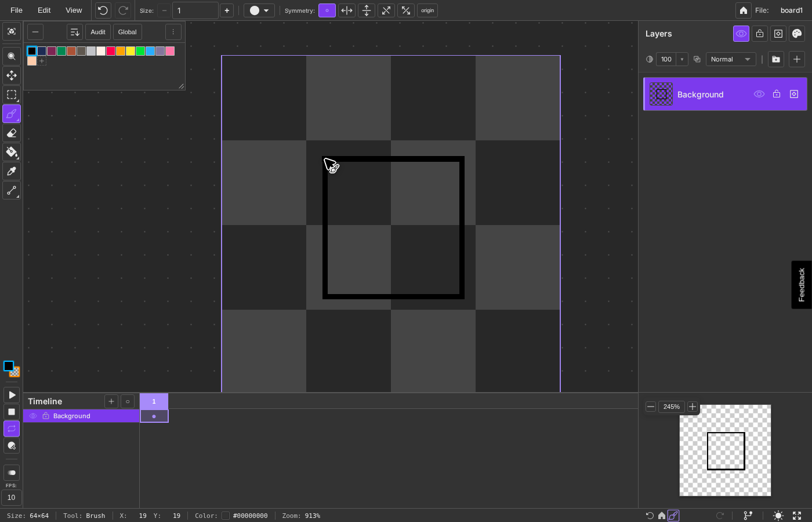Click the Global palette button

[x=127, y=32]
